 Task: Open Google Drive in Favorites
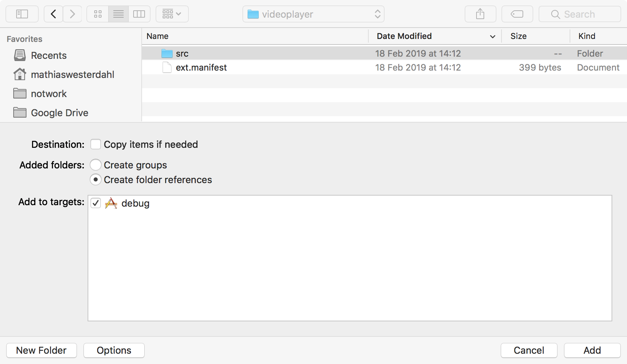point(59,113)
